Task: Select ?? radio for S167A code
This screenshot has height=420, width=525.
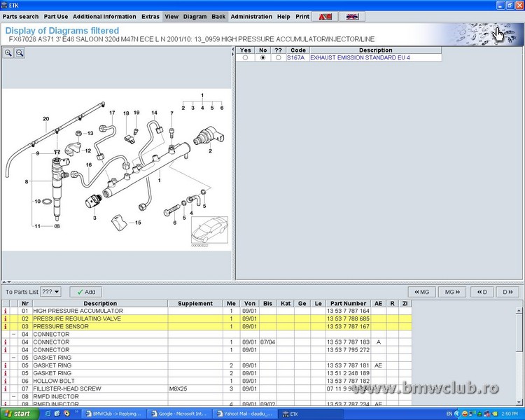Action: click(278, 57)
